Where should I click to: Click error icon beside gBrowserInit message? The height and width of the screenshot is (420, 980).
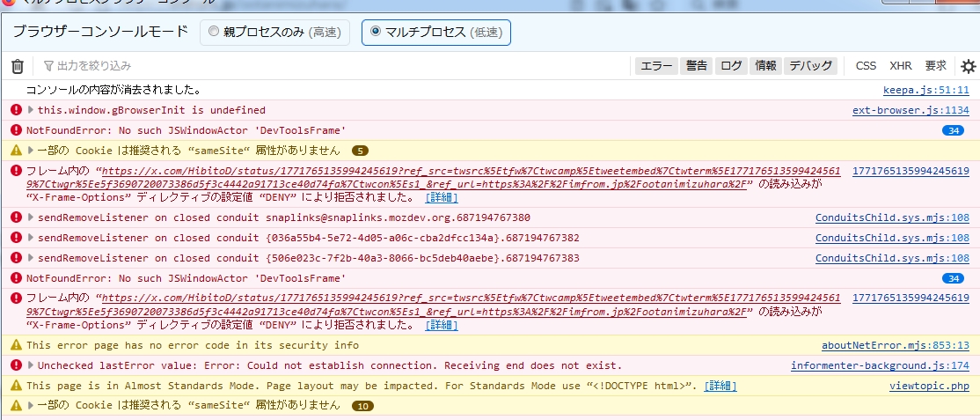click(x=16, y=110)
